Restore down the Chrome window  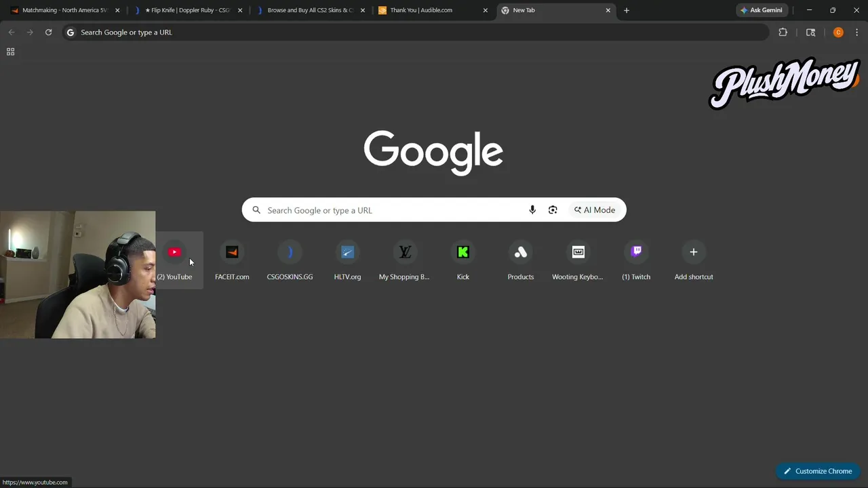[833, 10]
